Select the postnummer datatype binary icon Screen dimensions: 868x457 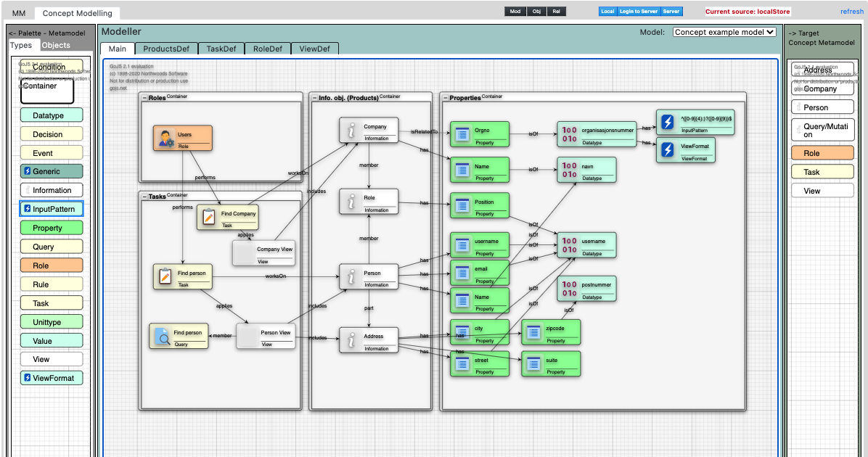pos(569,289)
